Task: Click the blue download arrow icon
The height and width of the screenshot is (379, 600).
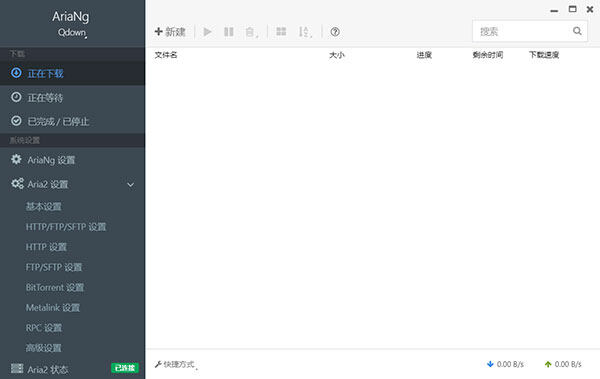Action: 490,364
